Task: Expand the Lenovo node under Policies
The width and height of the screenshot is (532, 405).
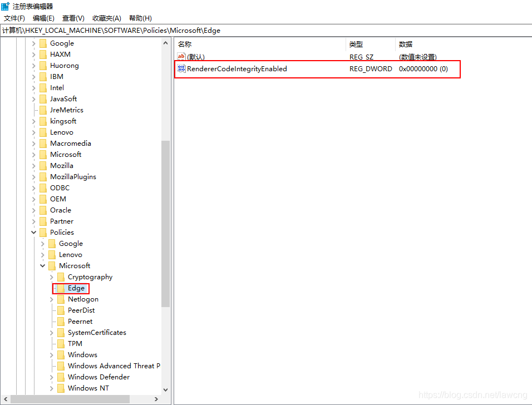Action: [42, 255]
